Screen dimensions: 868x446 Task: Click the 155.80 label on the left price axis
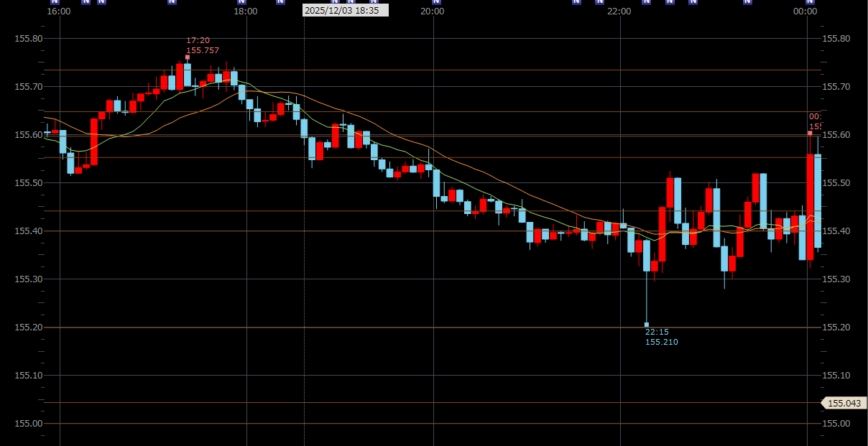pyautogui.click(x=29, y=39)
